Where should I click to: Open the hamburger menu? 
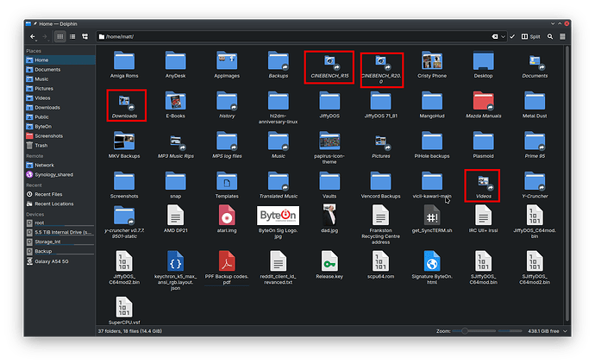tap(562, 37)
